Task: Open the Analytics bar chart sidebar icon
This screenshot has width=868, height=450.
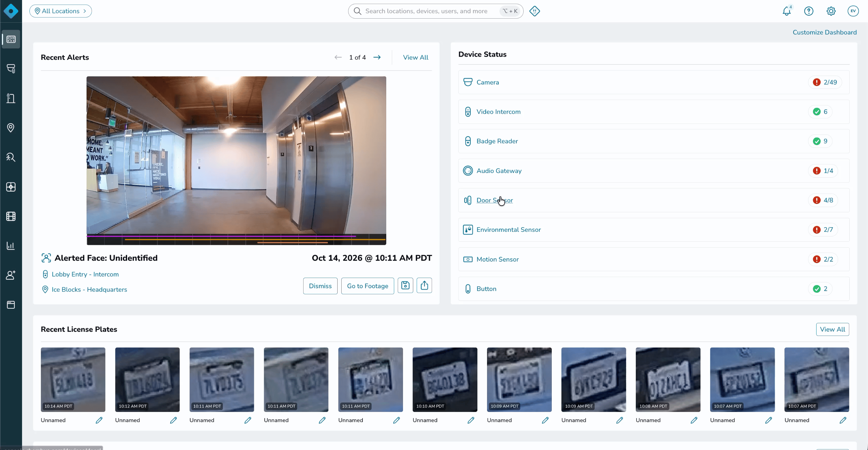Action: [11, 245]
